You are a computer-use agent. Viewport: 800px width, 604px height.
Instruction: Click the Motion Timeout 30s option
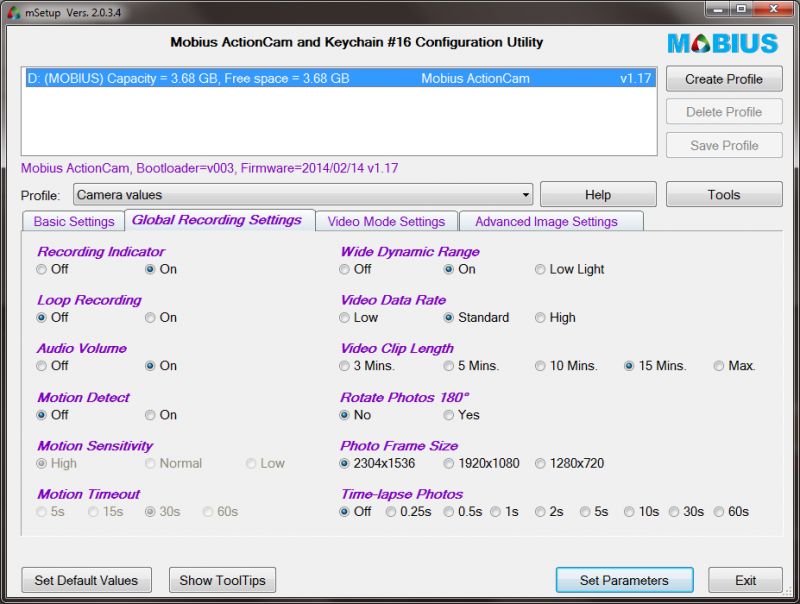coord(163,512)
